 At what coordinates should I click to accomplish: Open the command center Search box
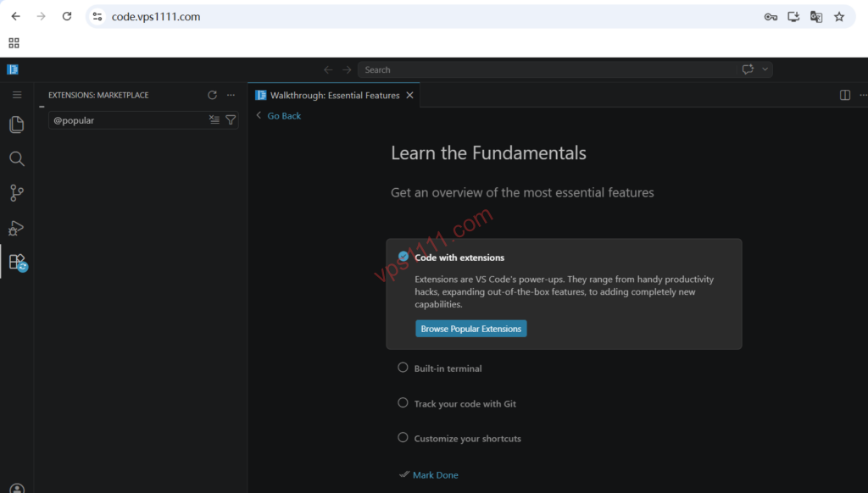click(x=548, y=69)
